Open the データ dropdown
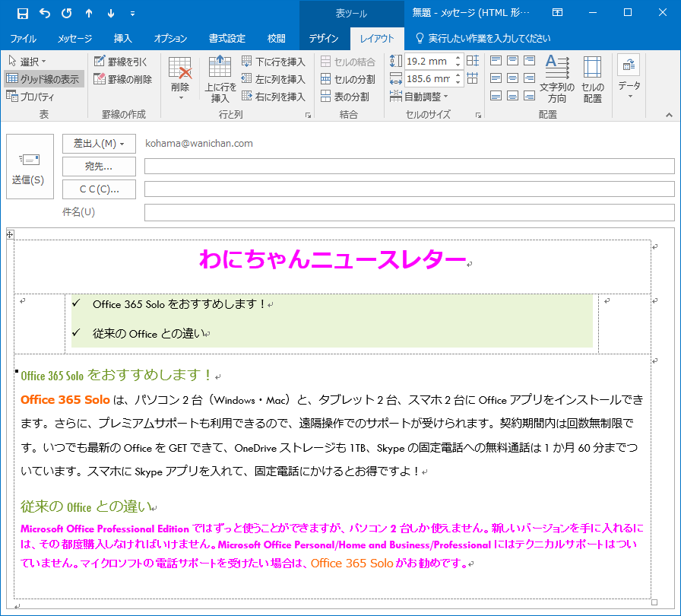Screen dimensions: 681x616 [629, 77]
